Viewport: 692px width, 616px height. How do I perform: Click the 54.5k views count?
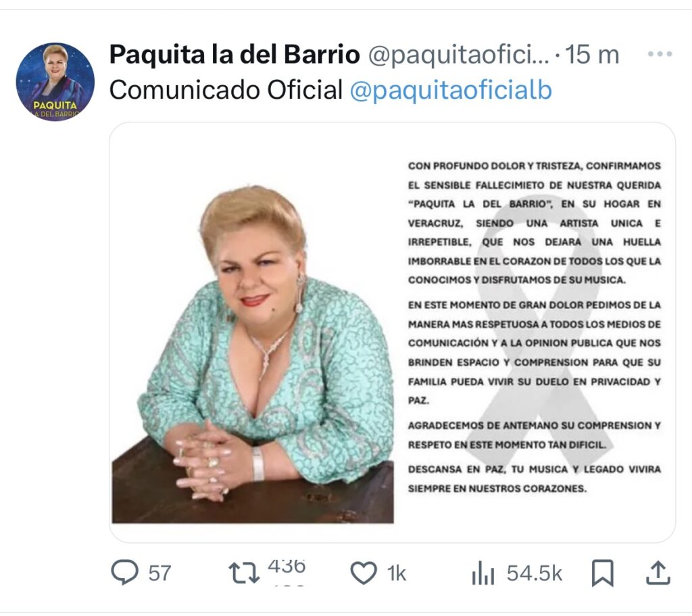(534, 573)
